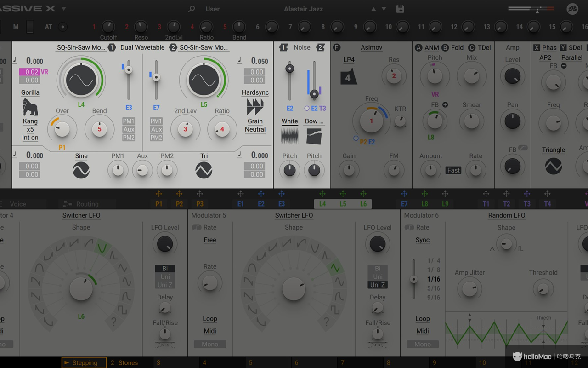Switch to the Voice tab

(x=18, y=204)
